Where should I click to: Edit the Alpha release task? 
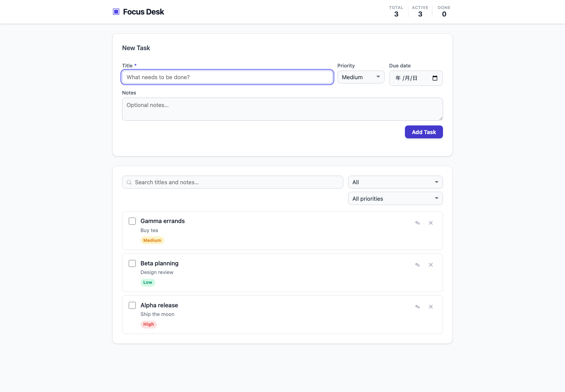tap(417, 307)
